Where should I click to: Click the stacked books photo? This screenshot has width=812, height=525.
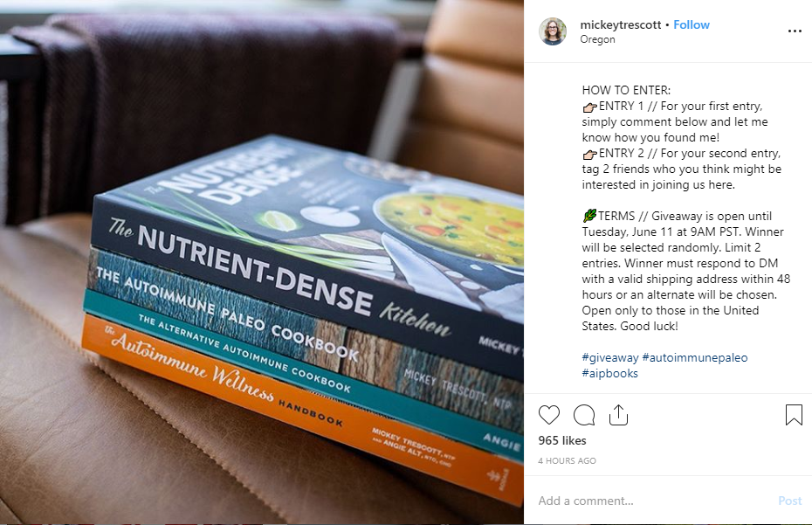(262, 262)
